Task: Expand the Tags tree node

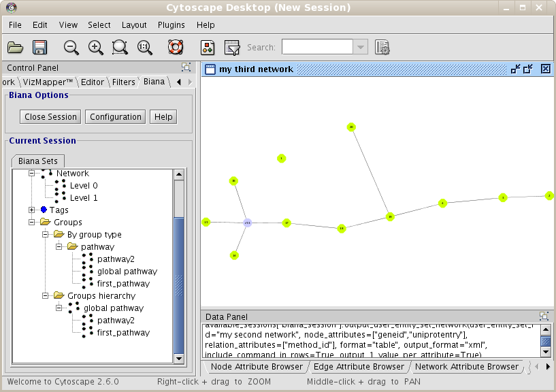Action: [x=32, y=210]
